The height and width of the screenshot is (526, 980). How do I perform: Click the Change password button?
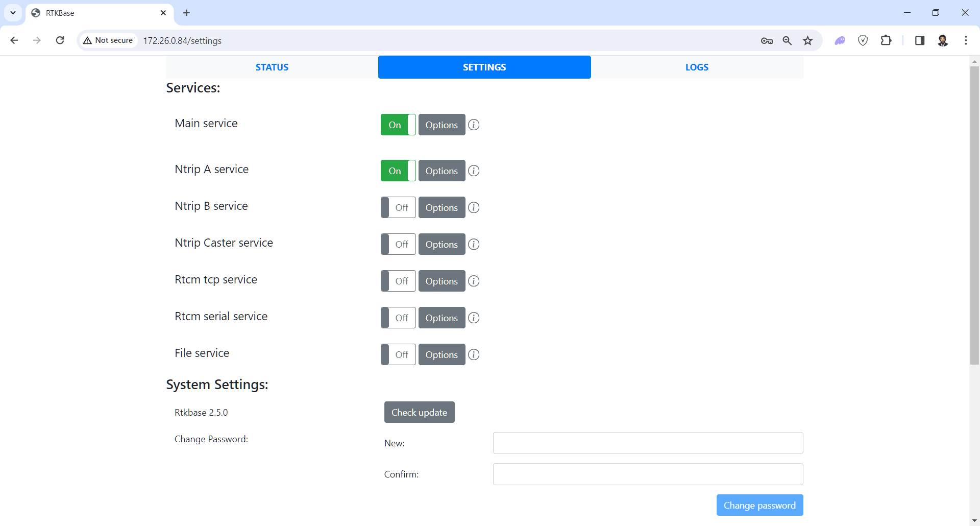(759, 505)
